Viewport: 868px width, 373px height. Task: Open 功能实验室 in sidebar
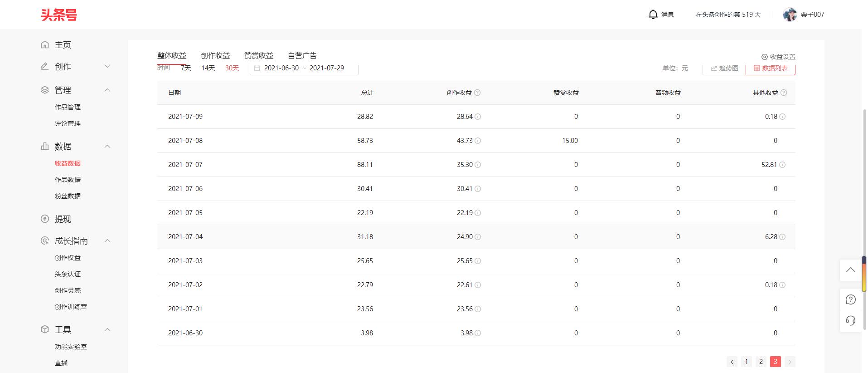(71, 347)
